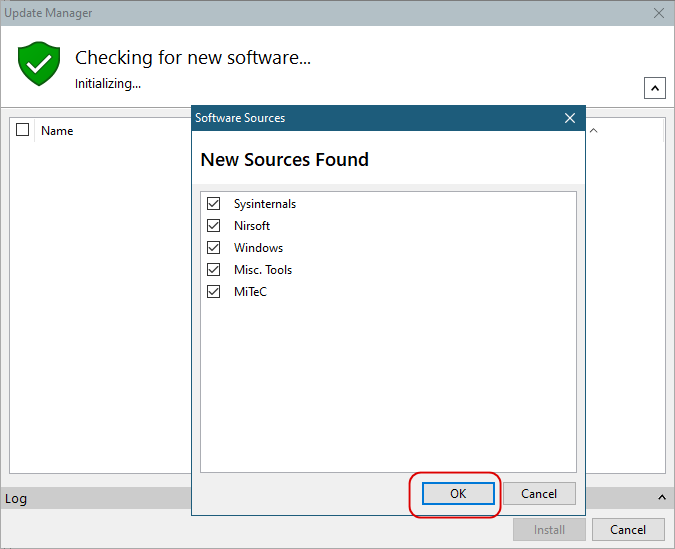Sort list by Name column header
675x549 pixels.
click(57, 131)
